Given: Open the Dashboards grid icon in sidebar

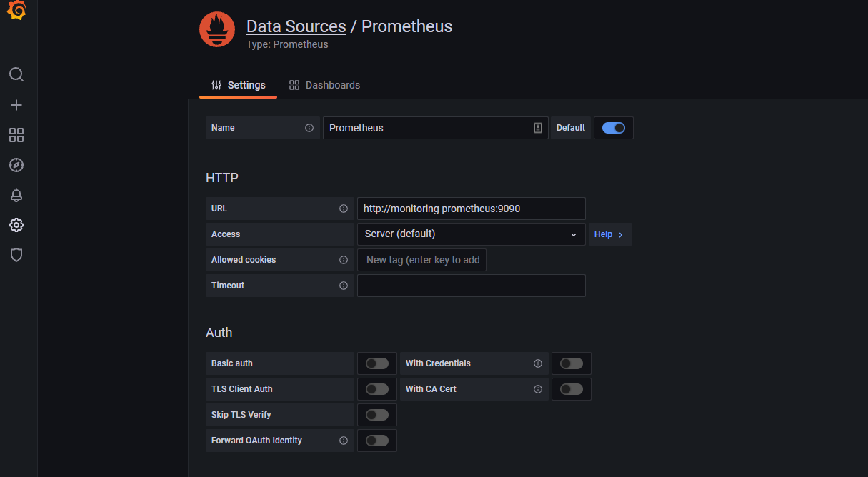Looking at the screenshot, I should 16,135.
